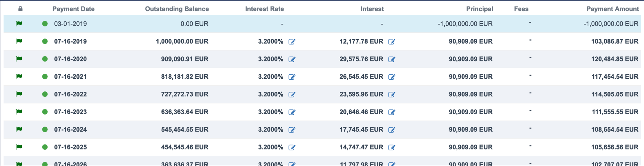This screenshot has height=166, width=644.
Task: Click green flag on 07-16-2020 row
Action: (19, 59)
